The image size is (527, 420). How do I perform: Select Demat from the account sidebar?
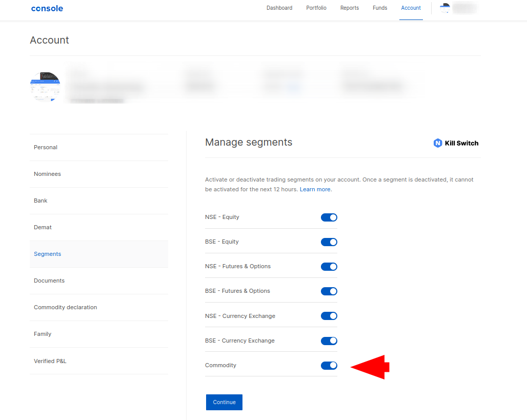tap(43, 227)
